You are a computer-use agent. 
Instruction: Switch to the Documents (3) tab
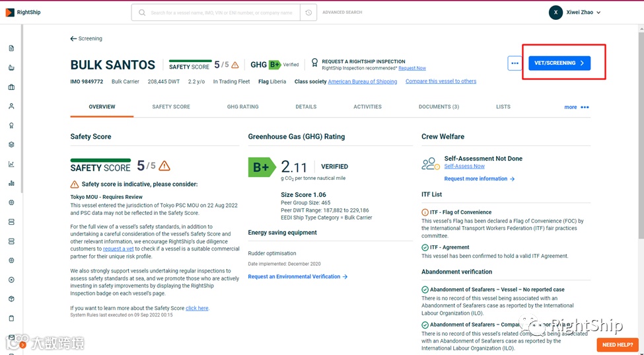(439, 107)
